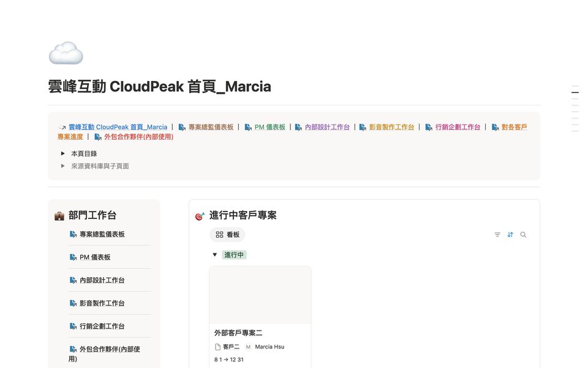Click page icon next to sidebar 外包合作夥伴
Screen dimensions: 588x368
(73, 349)
